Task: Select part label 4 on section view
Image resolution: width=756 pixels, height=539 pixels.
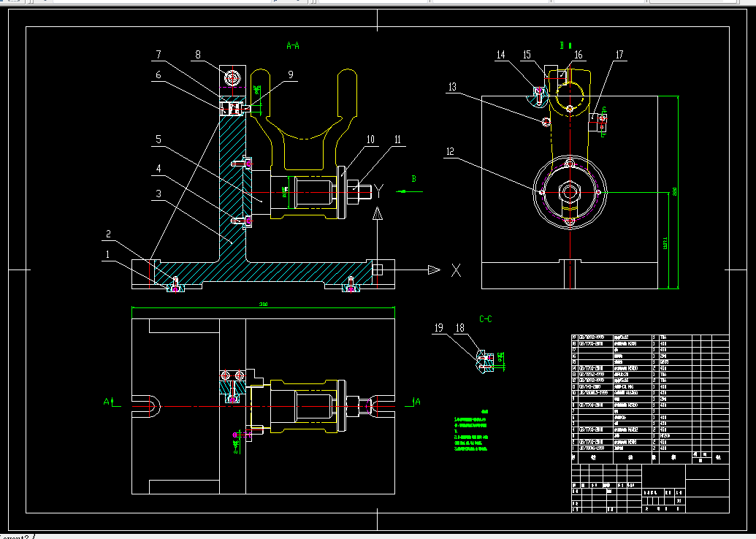Action: [x=159, y=169]
